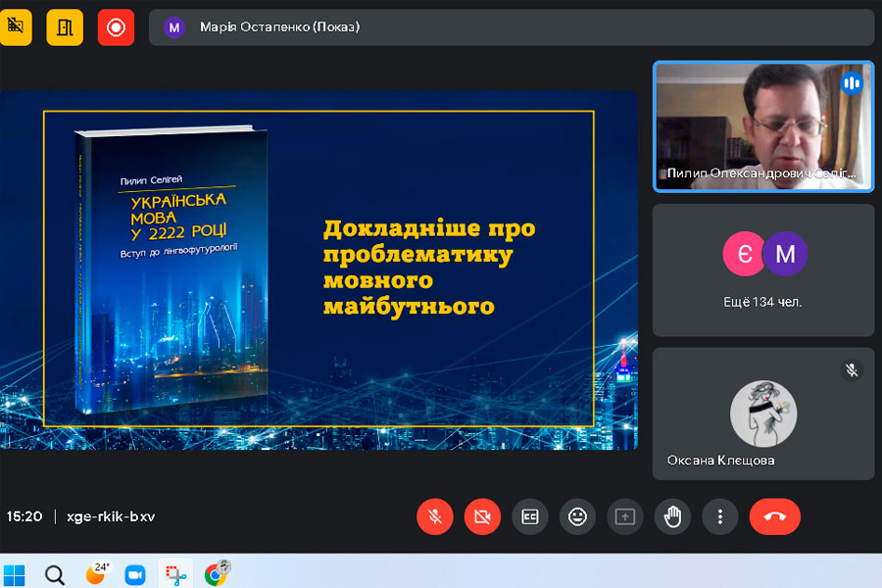Select Оксана Клєщова's participant tile
The image size is (882, 588).
pos(762,413)
